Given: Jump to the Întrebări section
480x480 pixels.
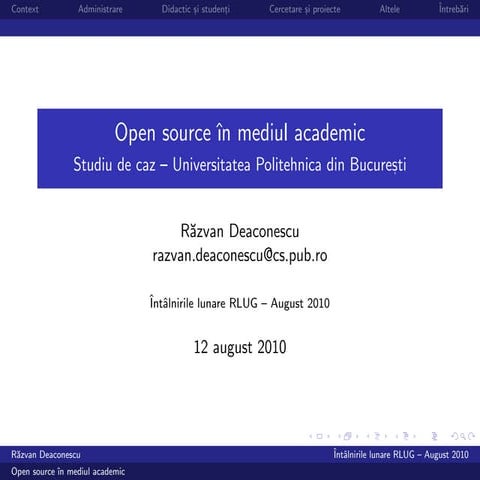Looking at the screenshot, I should [x=453, y=9].
